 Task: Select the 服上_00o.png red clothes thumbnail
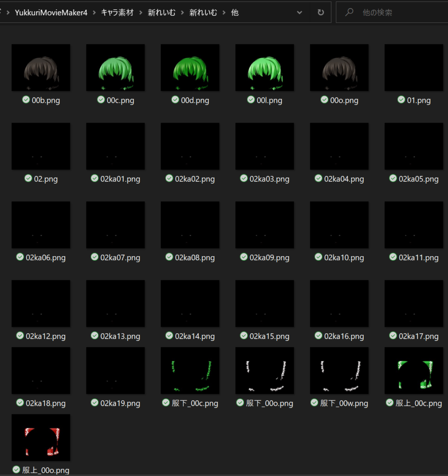[41, 438]
